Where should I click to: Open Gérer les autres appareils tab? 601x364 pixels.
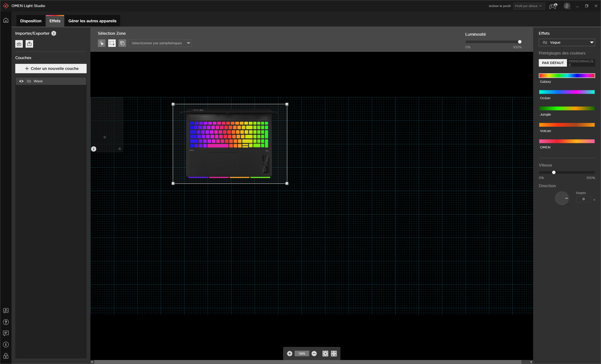92,21
